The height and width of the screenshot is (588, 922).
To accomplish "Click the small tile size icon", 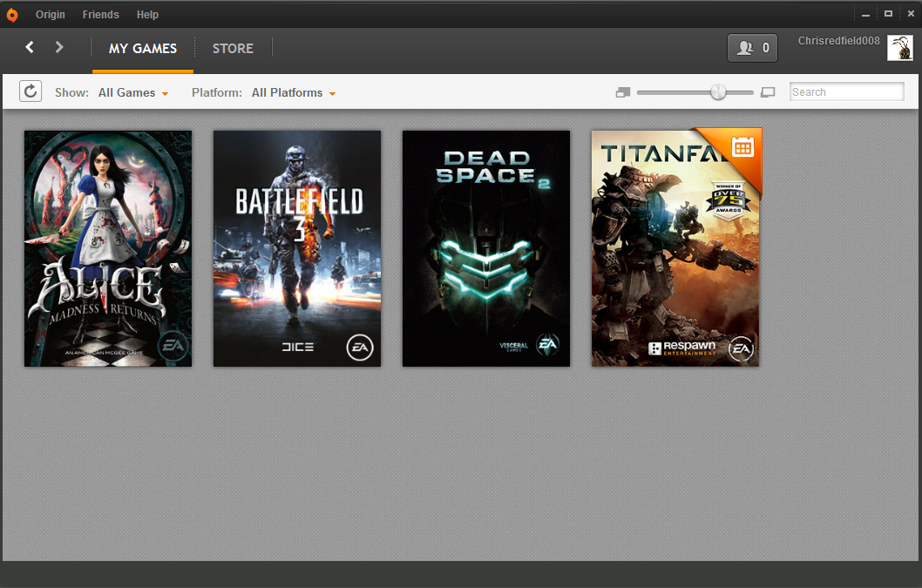I will pyautogui.click(x=623, y=92).
